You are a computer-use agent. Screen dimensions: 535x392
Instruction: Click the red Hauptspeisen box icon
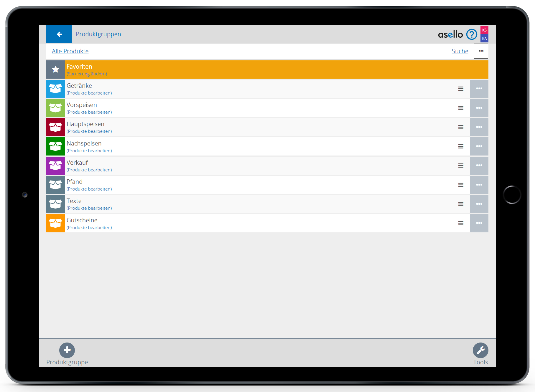55,127
